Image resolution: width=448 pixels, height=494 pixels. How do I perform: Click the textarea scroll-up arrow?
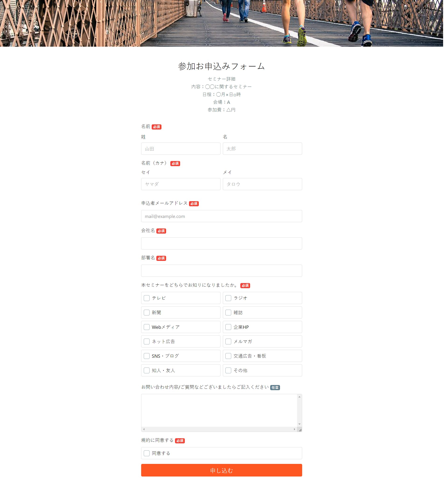tap(299, 397)
